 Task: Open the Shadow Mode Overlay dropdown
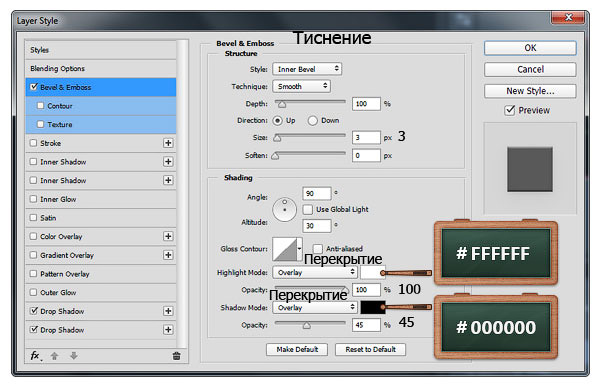(x=315, y=307)
